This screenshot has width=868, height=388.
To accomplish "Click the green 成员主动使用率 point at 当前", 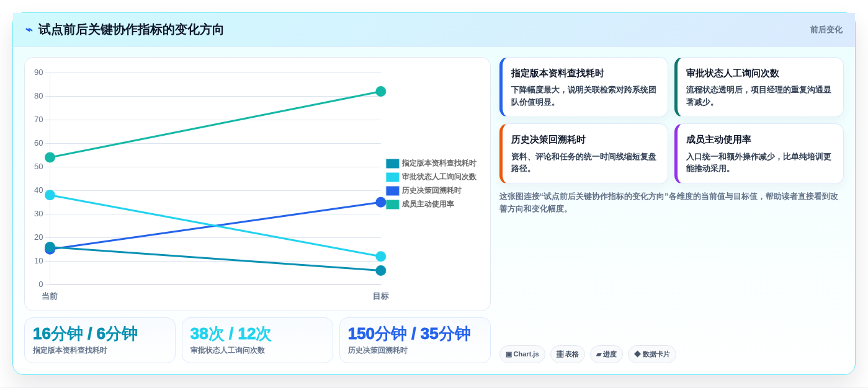I will pos(50,157).
